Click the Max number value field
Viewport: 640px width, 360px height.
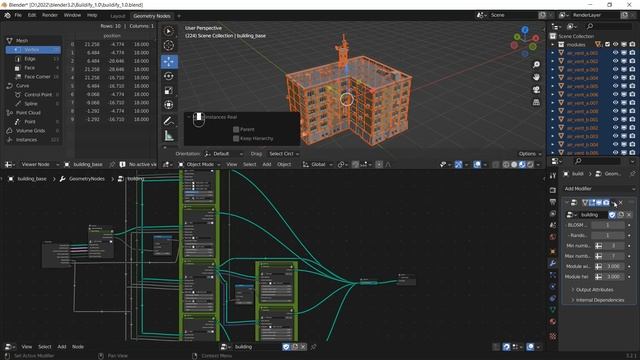[613, 256]
